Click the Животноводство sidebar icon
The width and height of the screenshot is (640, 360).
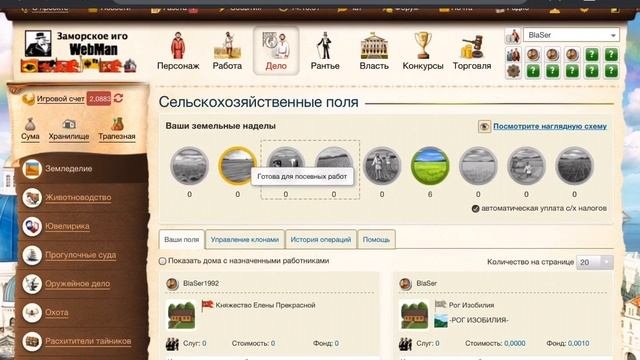[x=32, y=198]
